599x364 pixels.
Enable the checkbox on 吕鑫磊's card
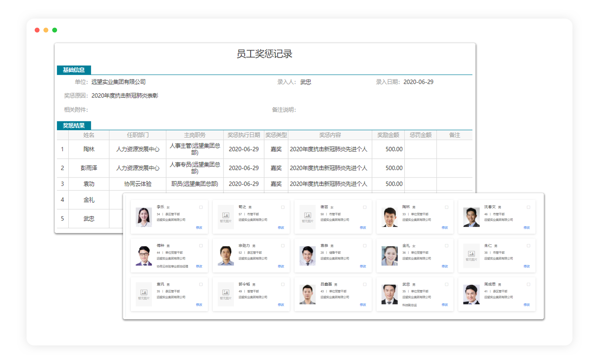click(x=365, y=284)
